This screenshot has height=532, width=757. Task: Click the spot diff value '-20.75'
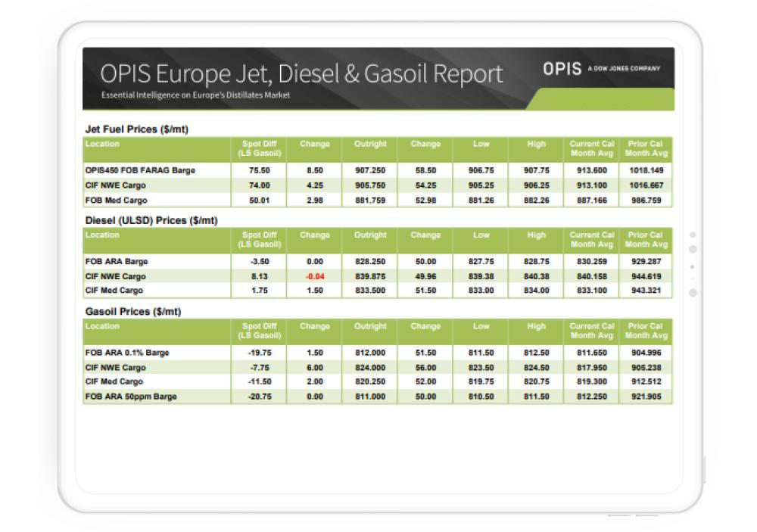point(260,397)
